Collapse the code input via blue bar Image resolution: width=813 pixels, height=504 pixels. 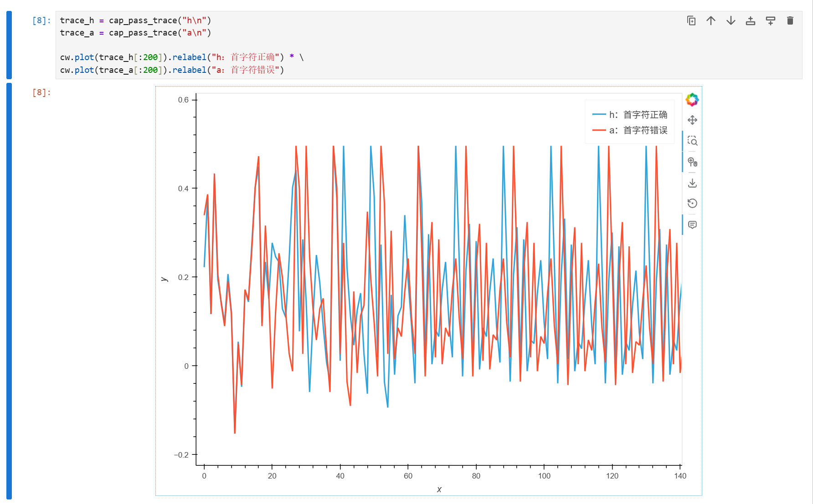pos(9,45)
